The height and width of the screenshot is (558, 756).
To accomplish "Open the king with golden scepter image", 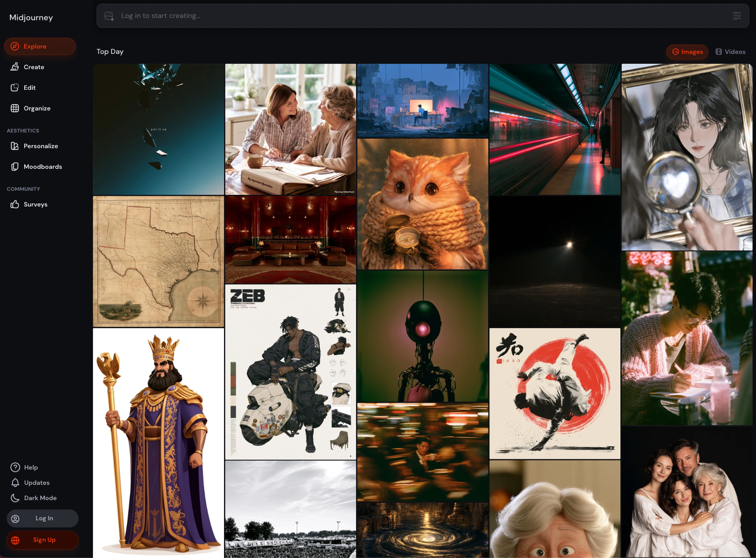I will point(159,443).
